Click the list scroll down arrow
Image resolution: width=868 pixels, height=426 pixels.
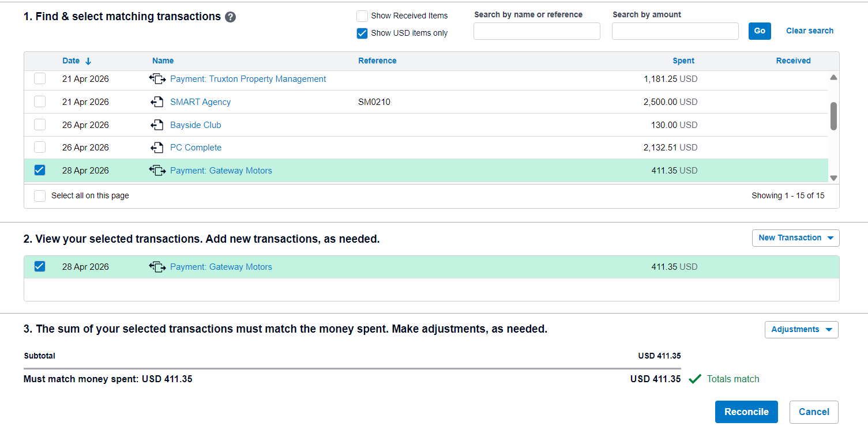pyautogui.click(x=833, y=178)
